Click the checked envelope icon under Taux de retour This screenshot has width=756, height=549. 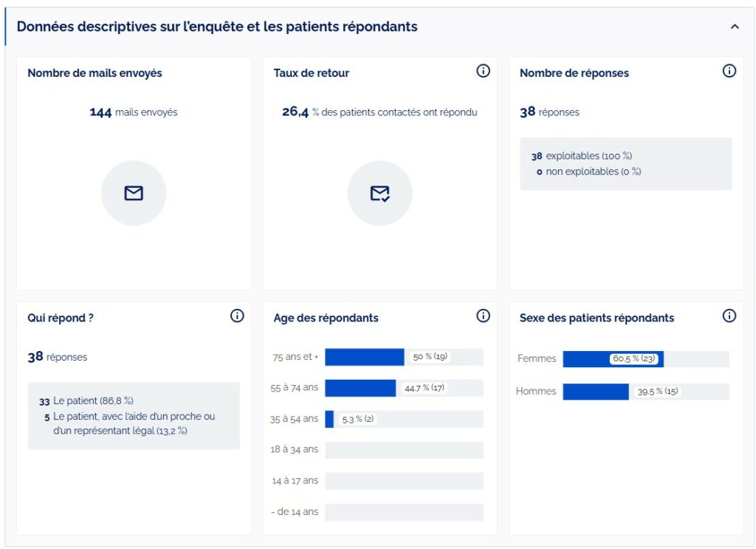tap(379, 194)
